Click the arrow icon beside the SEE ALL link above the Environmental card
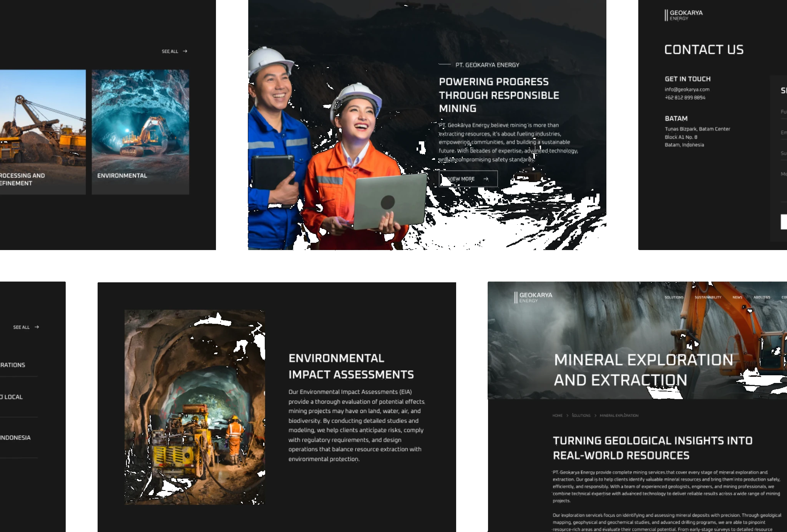The width and height of the screenshot is (787, 532). [x=185, y=51]
